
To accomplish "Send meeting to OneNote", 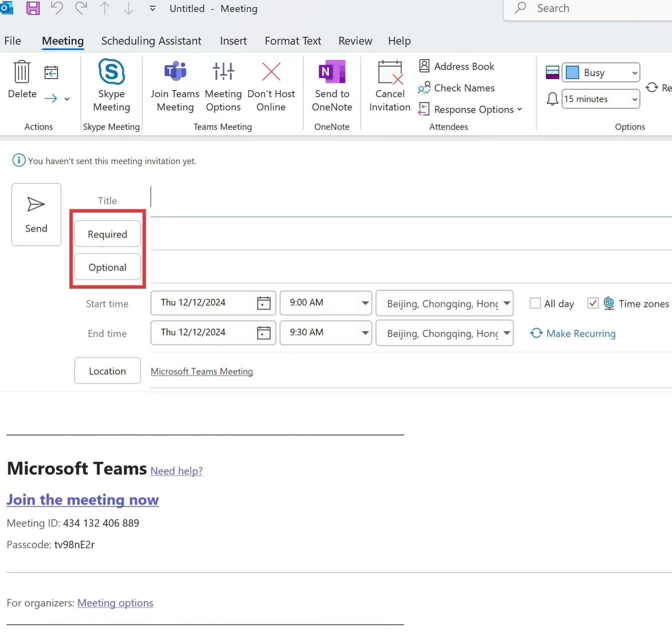I will pyautogui.click(x=332, y=73).
